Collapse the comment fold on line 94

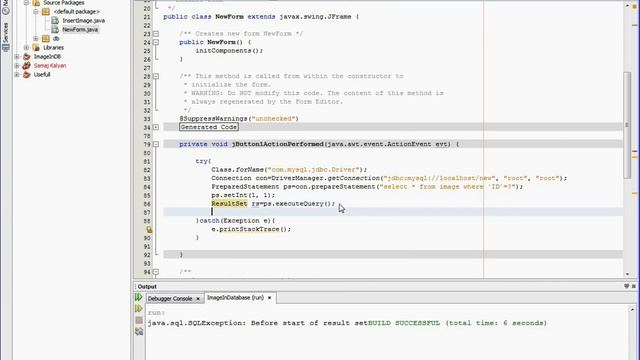(x=156, y=272)
